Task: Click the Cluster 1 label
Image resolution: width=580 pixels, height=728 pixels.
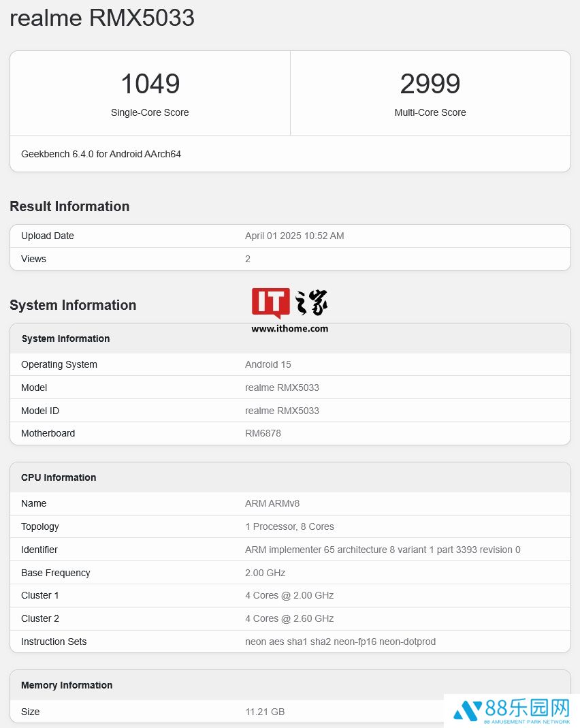Action: coord(40,595)
